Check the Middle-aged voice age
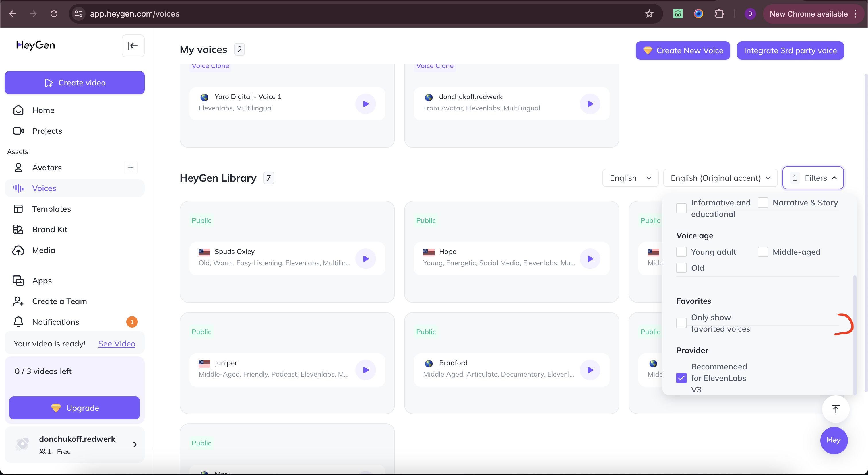This screenshot has height=475, width=868. (763, 252)
